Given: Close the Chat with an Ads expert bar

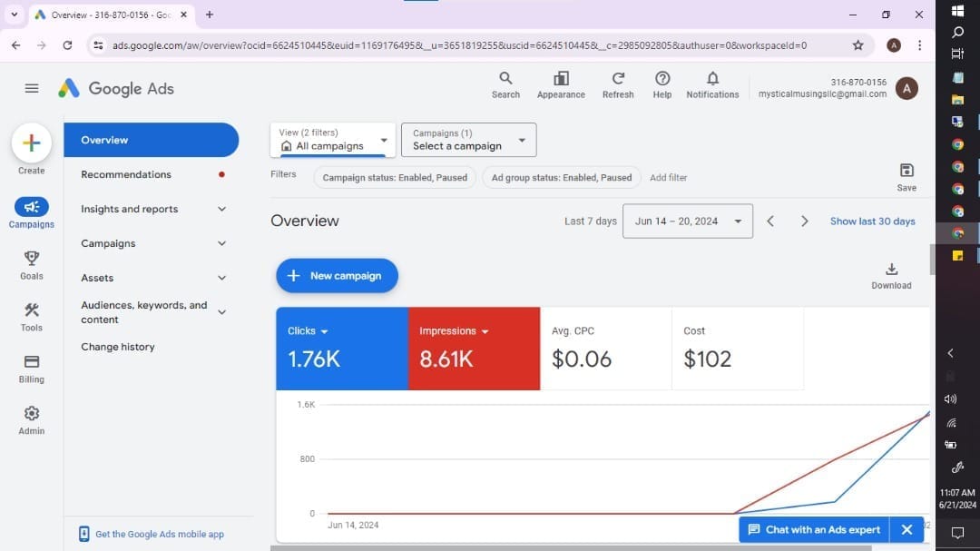Looking at the screenshot, I should click(906, 530).
